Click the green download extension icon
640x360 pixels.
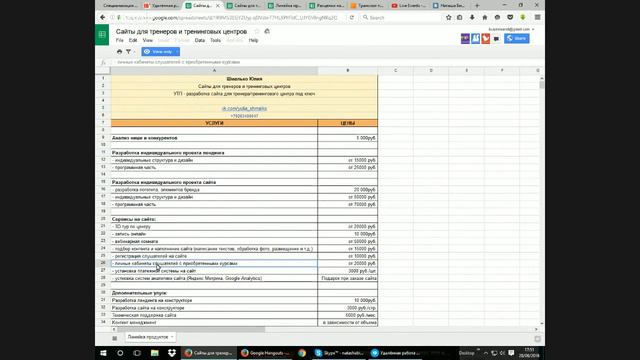pyautogui.click(x=523, y=18)
